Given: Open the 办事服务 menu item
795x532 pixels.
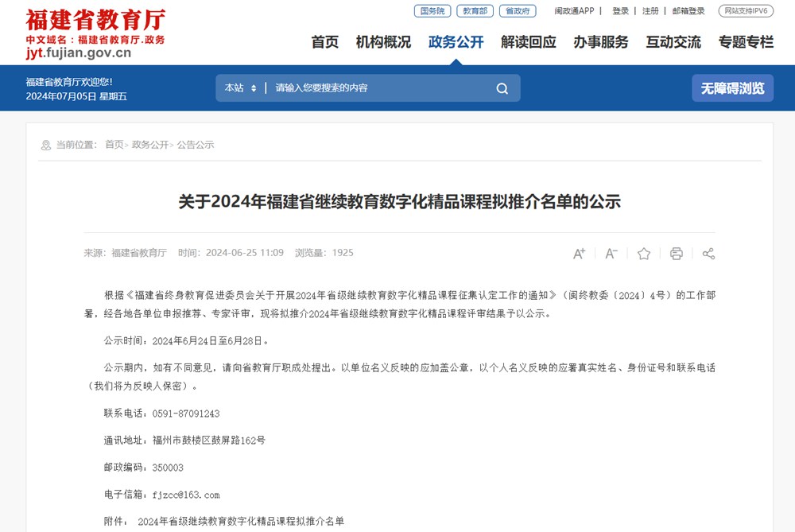Looking at the screenshot, I should click(601, 42).
